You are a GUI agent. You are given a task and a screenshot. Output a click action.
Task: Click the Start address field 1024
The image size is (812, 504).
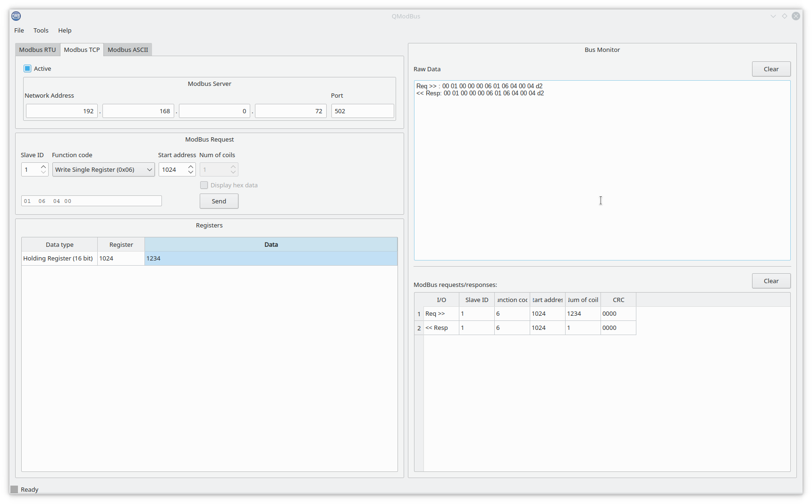click(173, 169)
